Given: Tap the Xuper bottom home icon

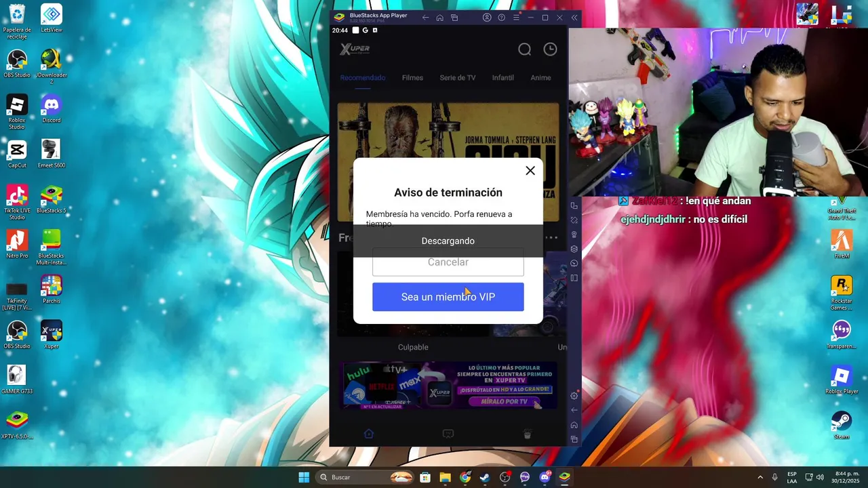Looking at the screenshot, I should [369, 434].
